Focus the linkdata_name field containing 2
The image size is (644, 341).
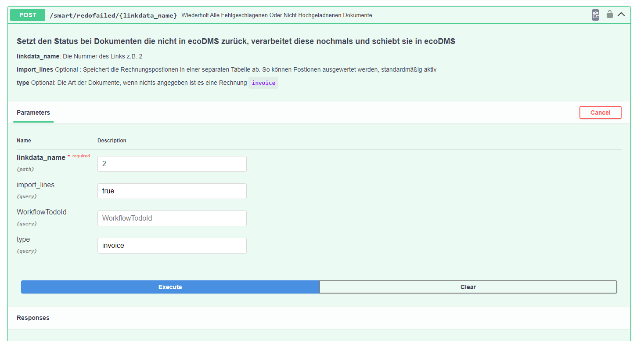[172, 164]
